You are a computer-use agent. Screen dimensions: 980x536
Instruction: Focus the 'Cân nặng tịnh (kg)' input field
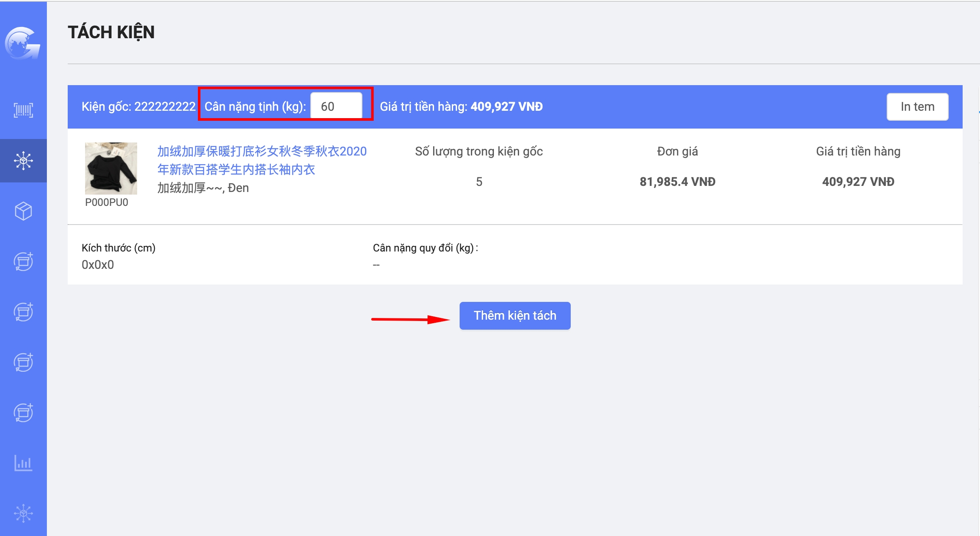336,106
